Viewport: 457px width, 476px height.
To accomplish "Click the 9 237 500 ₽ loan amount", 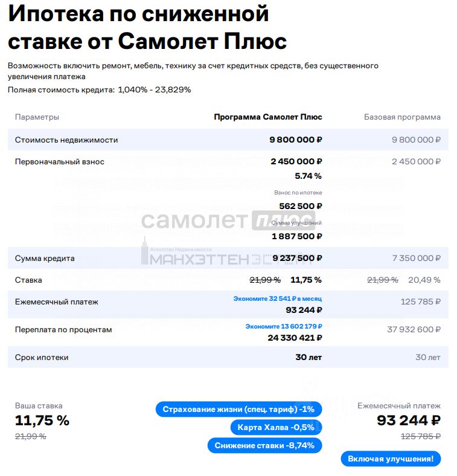I will click(297, 258).
